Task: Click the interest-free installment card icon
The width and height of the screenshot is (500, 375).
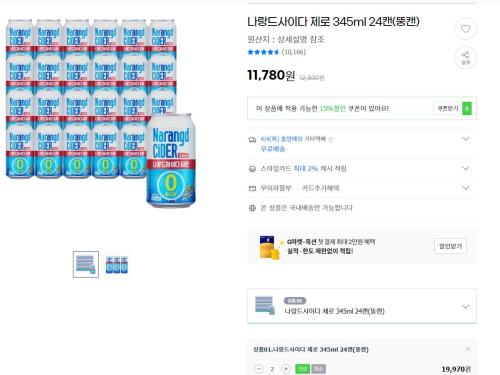Action: click(252, 188)
